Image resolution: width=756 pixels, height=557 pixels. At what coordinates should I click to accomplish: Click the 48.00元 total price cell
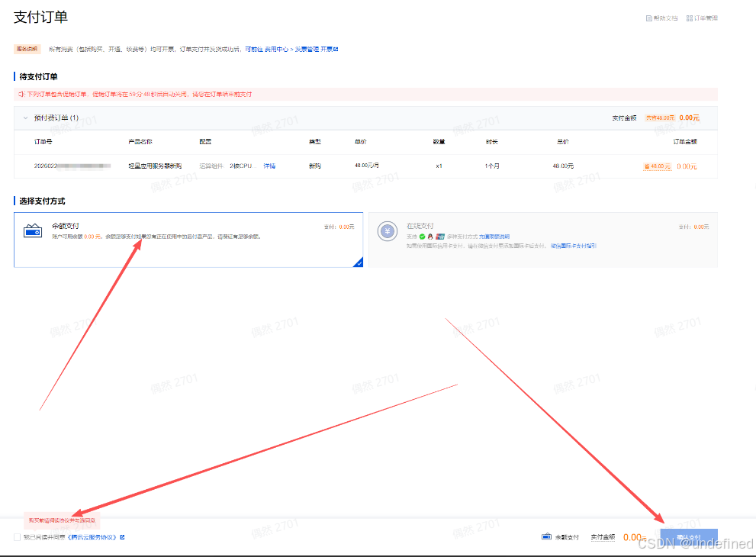(x=563, y=166)
